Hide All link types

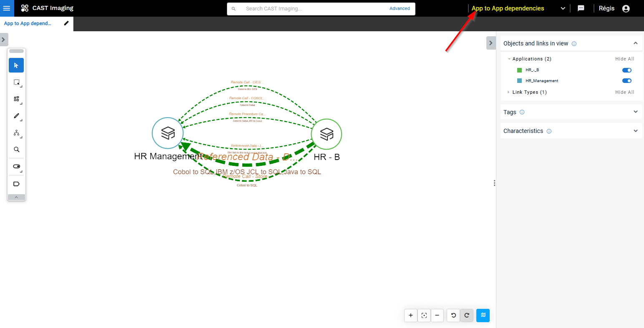coord(624,92)
